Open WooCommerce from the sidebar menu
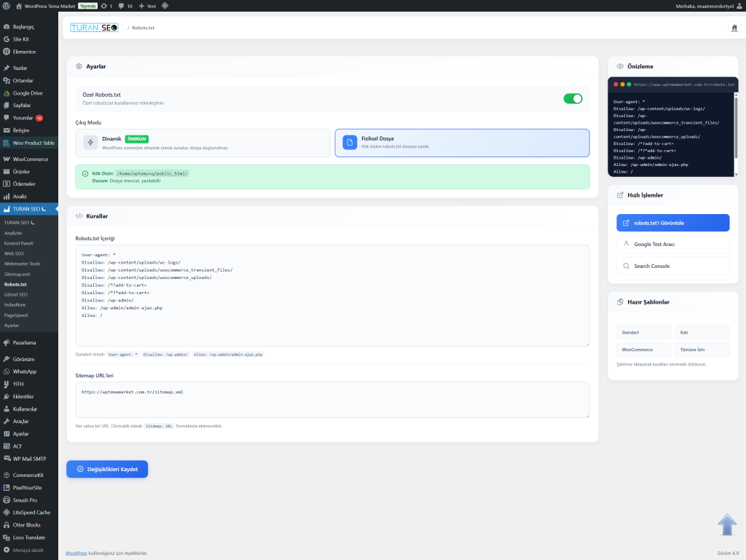Screen dimensions: 746x560 click(30, 159)
